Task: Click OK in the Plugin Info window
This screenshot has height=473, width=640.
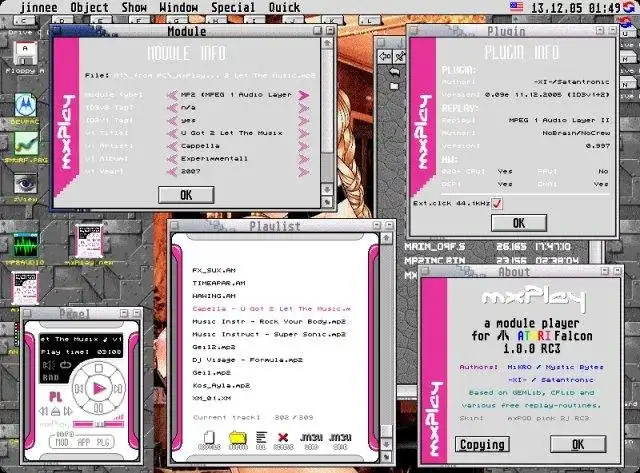Action: pos(519,223)
